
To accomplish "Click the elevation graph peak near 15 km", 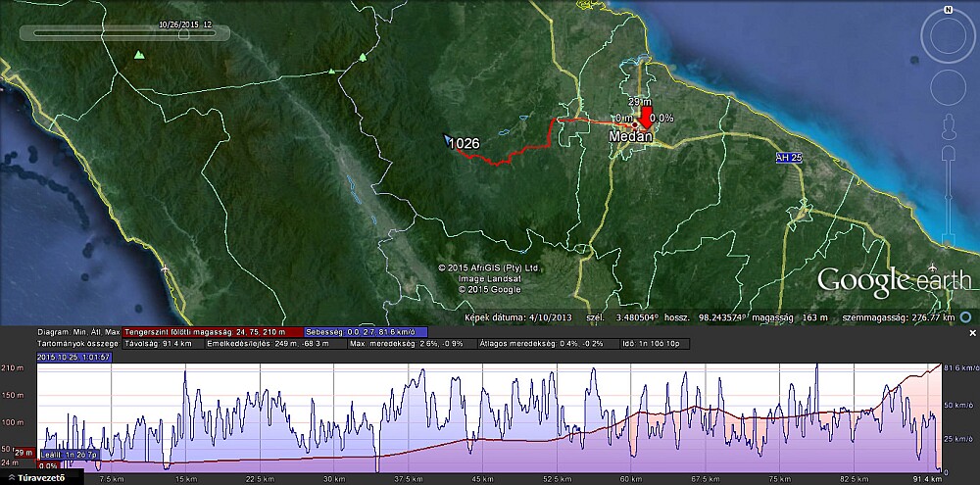I will [184, 374].
